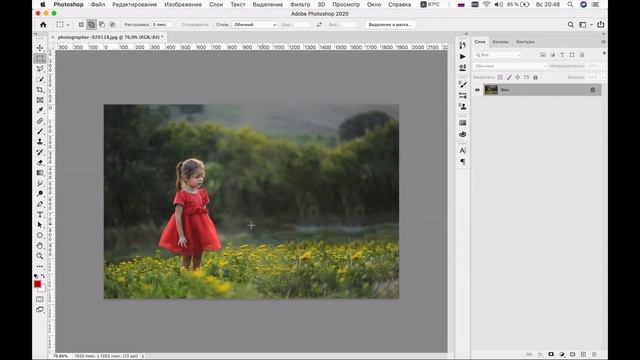Click the Share image icon
This screenshot has width=640, height=360.
[600, 24]
